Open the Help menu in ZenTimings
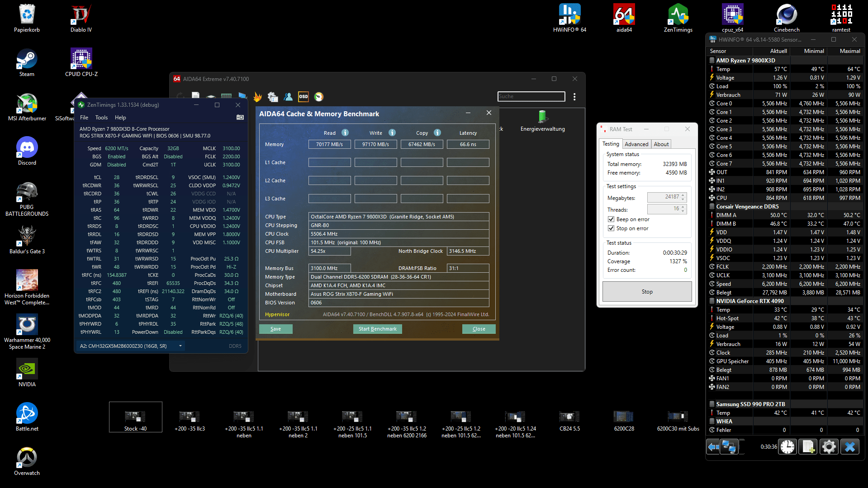This screenshot has height=488, width=868. (120, 117)
